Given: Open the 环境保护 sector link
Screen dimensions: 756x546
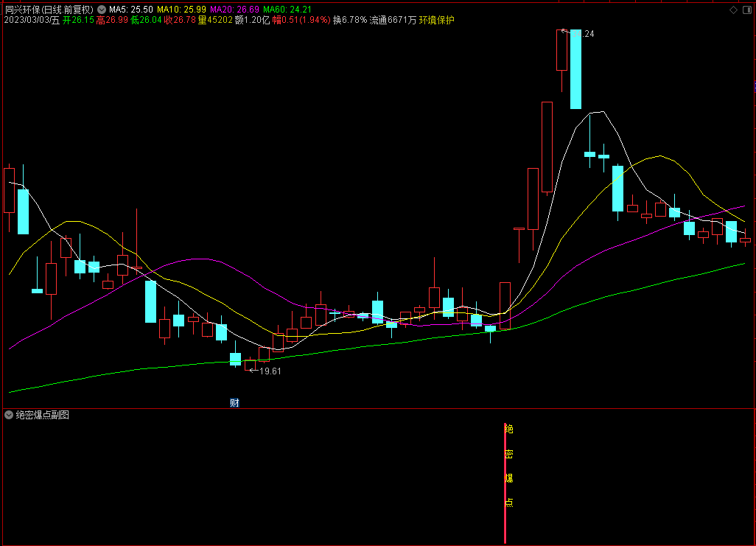Looking at the screenshot, I should 436,20.
